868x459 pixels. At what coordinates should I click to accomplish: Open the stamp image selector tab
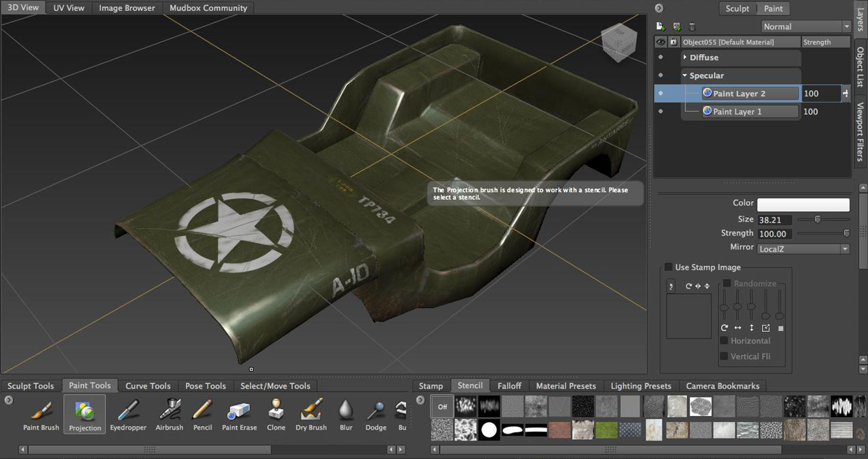[670, 286]
